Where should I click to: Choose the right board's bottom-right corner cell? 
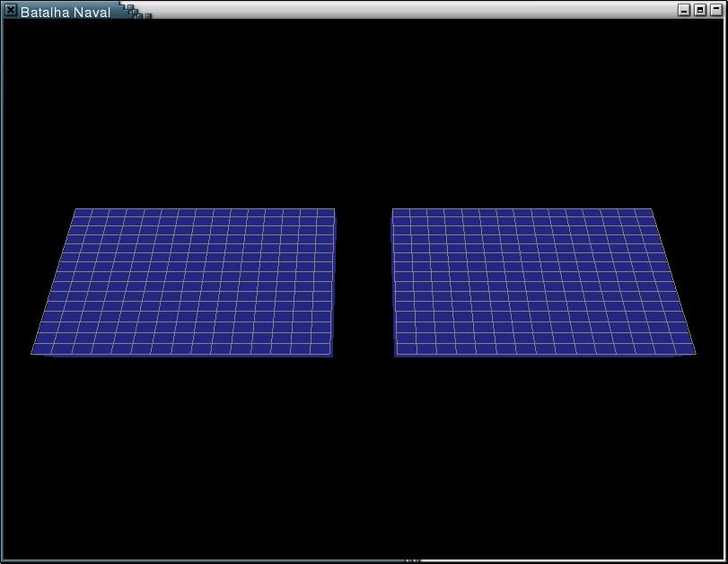[684, 348]
